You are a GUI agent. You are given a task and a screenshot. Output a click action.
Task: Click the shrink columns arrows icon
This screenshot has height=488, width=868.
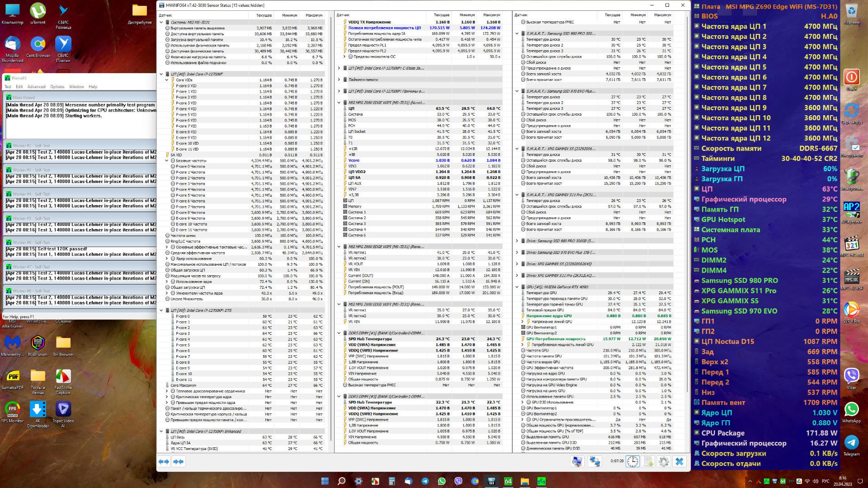point(179,461)
